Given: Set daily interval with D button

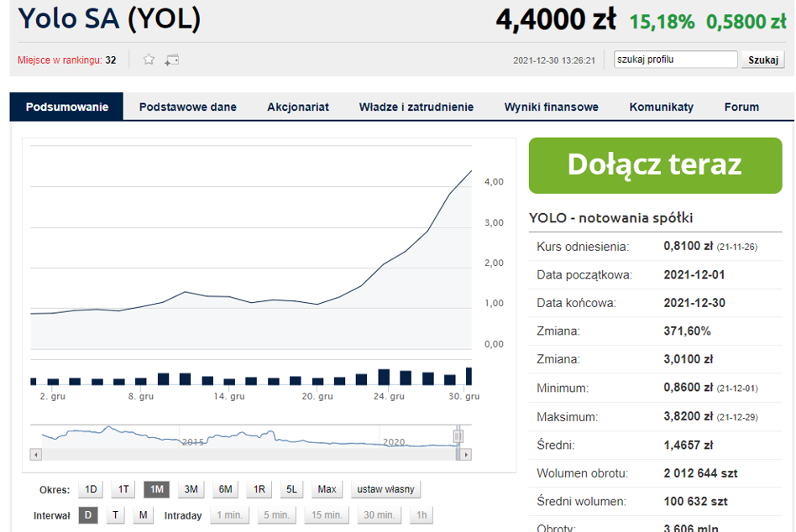Looking at the screenshot, I should tap(88, 515).
